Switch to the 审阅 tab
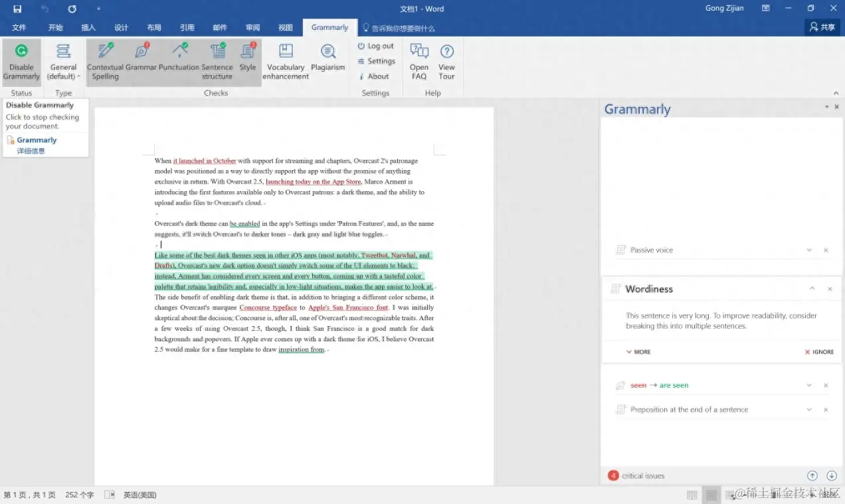 click(253, 28)
